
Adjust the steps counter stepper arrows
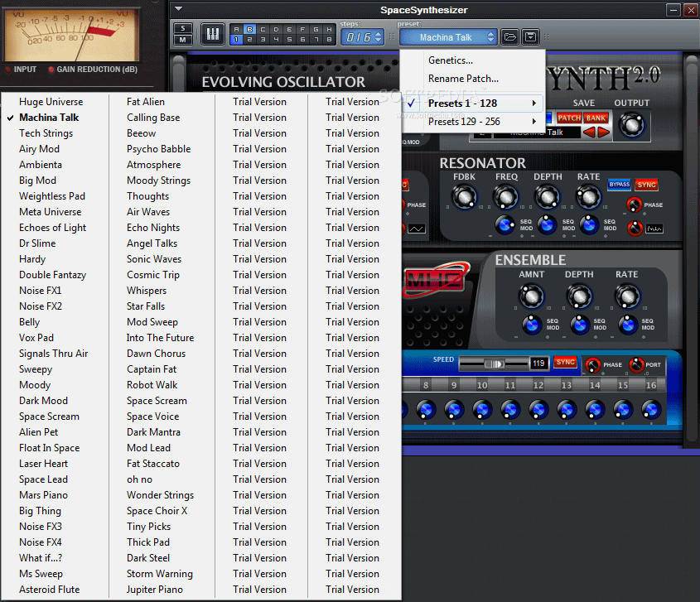pos(378,37)
